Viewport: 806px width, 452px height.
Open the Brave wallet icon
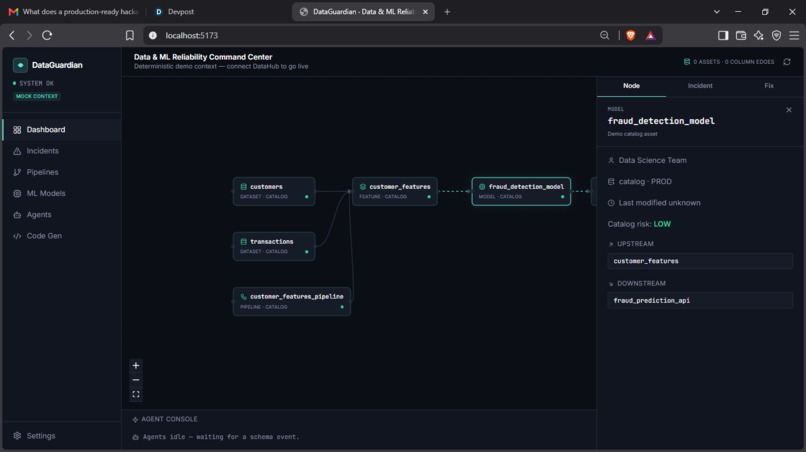pyautogui.click(x=741, y=35)
